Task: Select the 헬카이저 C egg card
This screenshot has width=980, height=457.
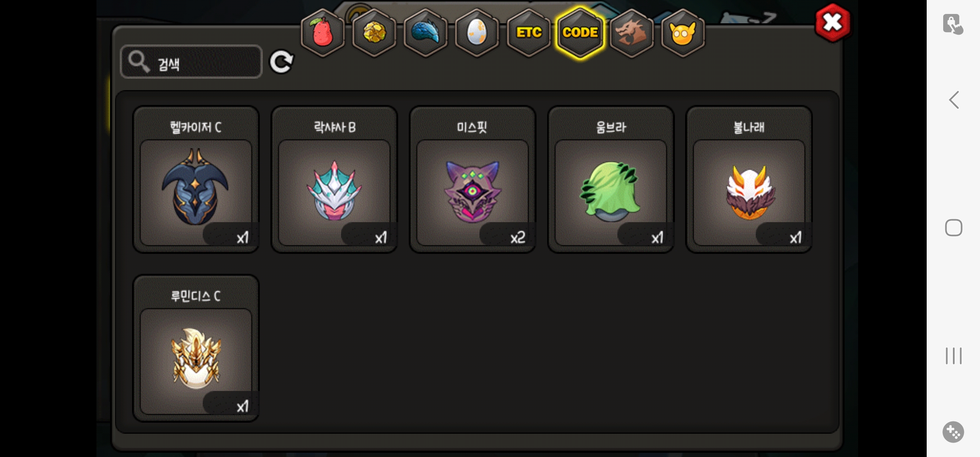Action: [196, 179]
